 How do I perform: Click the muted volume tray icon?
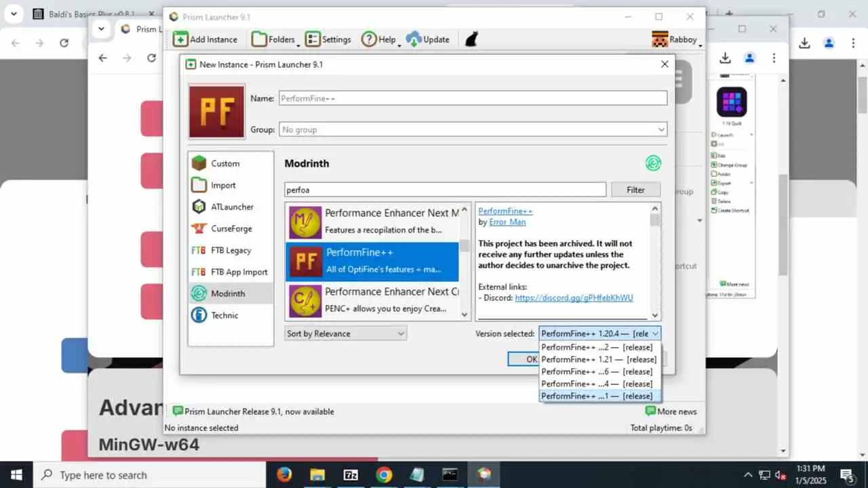tap(781, 474)
